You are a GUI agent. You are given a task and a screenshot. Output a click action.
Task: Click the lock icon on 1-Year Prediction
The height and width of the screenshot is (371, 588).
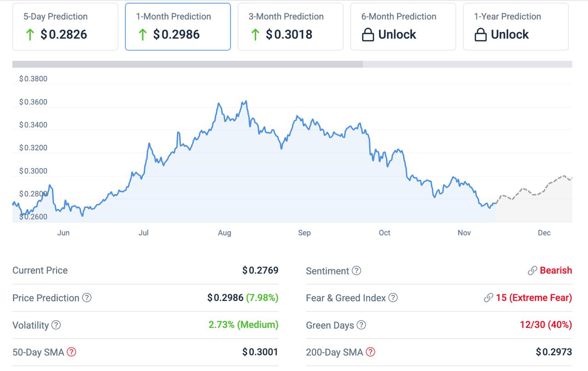click(480, 34)
